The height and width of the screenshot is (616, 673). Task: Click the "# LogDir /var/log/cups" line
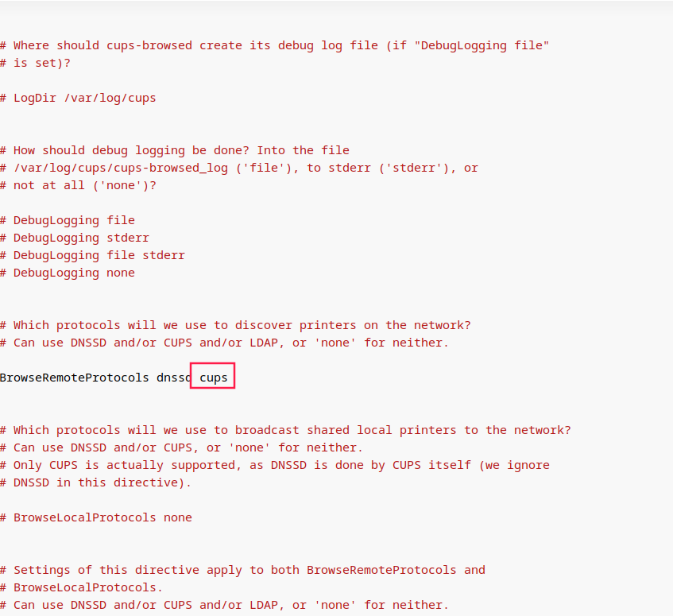pyautogui.click(x=78, y=99)
